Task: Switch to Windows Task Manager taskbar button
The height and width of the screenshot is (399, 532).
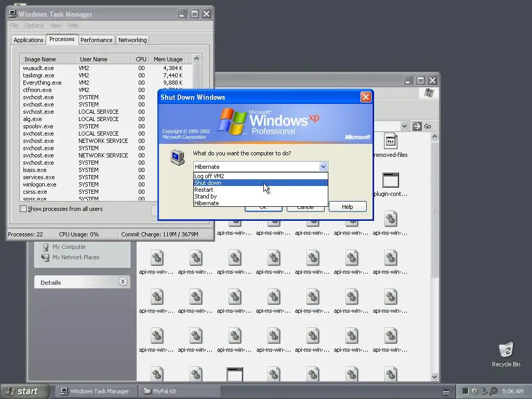Action: (x=96, y=391)
